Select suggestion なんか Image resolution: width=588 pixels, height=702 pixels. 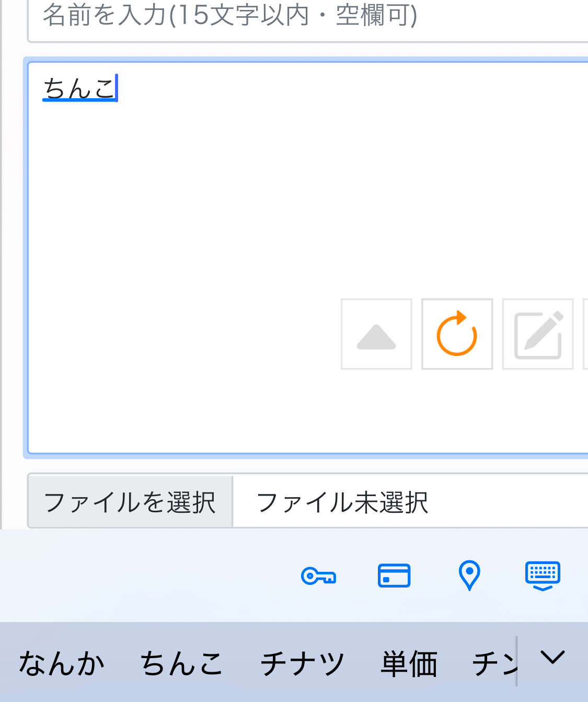pos(62,663)
